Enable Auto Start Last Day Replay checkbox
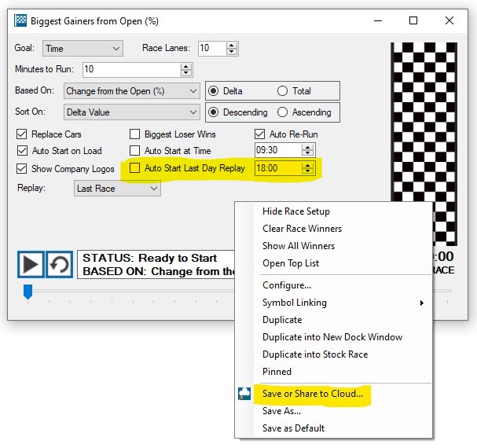Screen dimensions: 477x448 tap(135, 168)
